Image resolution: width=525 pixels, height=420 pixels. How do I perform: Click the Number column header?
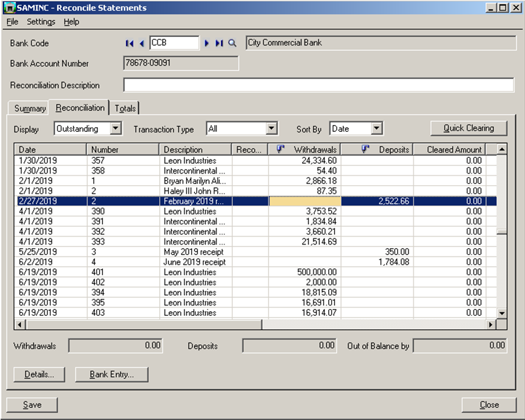coord(123,149)
